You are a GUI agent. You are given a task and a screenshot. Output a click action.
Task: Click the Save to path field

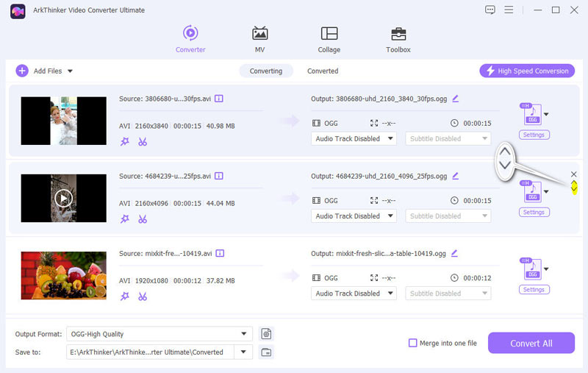pyautogui.click(x=151, y=352)
